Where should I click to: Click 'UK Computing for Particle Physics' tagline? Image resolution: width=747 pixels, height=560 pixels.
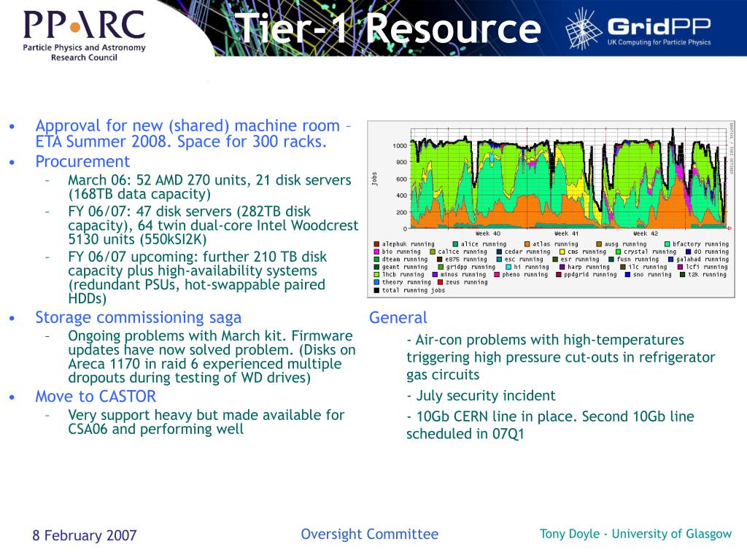[x=659, y=42]
